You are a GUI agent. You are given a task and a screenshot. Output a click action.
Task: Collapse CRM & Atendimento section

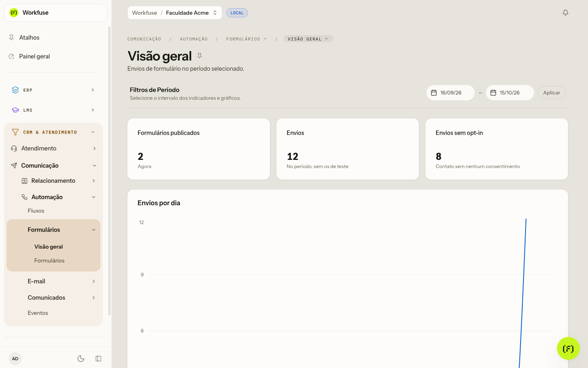(x=93, y=132)
